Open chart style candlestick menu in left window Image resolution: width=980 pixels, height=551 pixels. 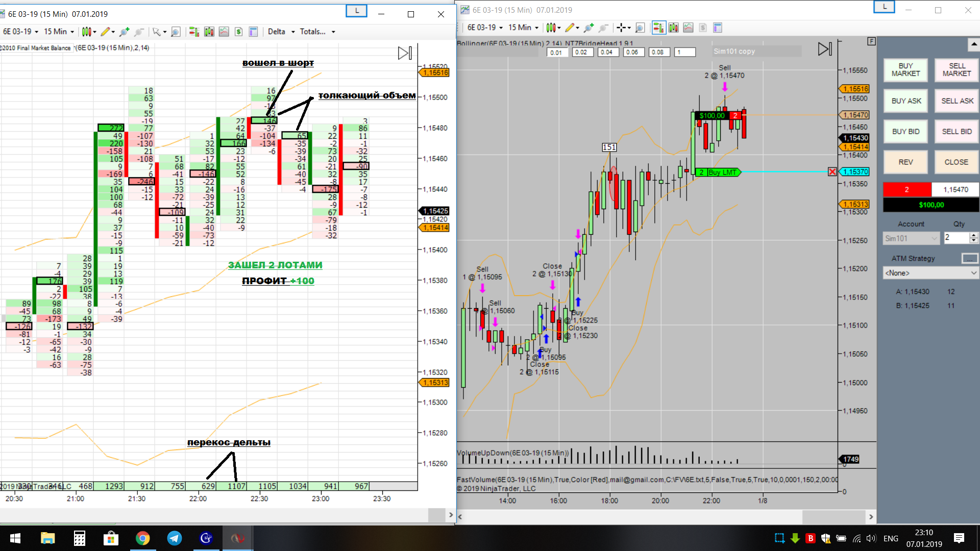[x=88, y=32]
